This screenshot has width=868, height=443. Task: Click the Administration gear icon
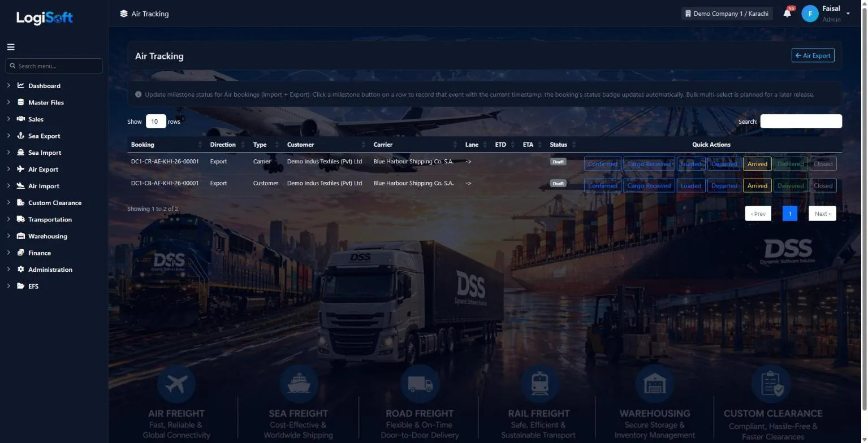[x=21, y=270]
